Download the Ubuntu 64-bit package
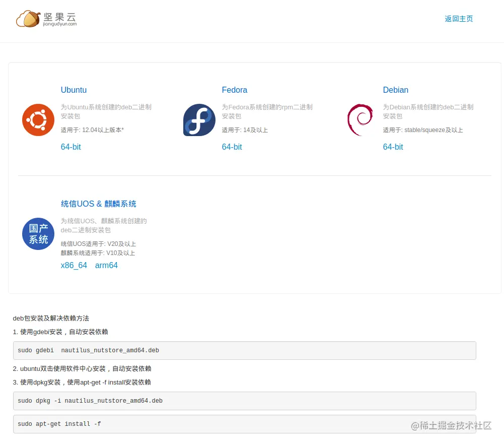The width and height of the screenshot is (504, 443). (x=70, y=147)
